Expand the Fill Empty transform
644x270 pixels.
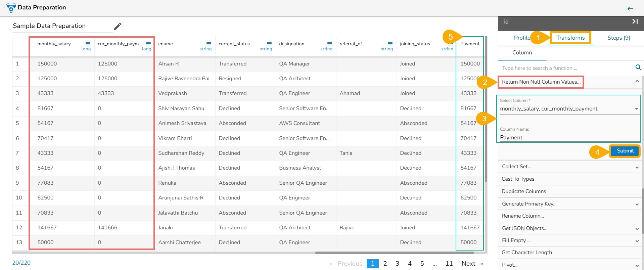637,241
